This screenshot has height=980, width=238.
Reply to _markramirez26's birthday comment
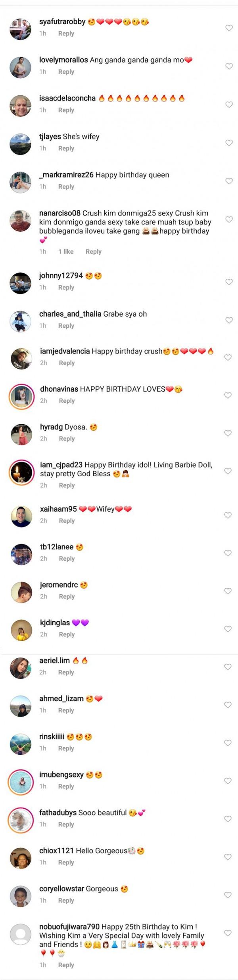[66, 187]
